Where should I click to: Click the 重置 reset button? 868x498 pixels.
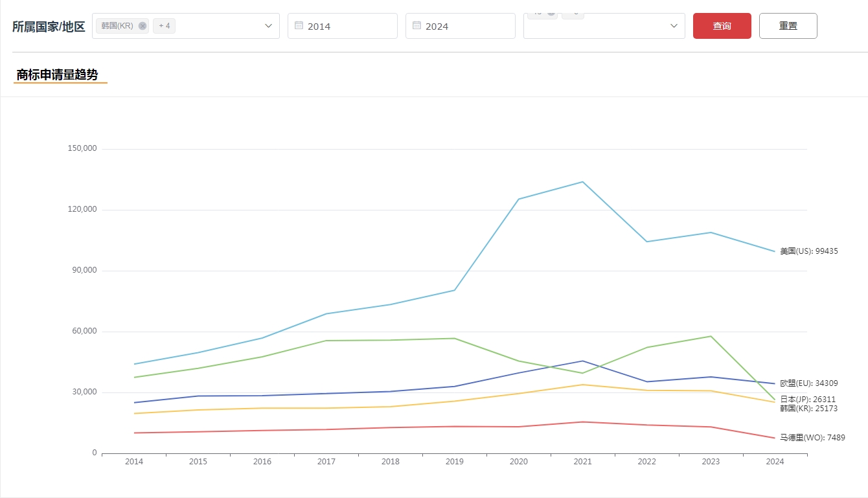coord(788,26)
